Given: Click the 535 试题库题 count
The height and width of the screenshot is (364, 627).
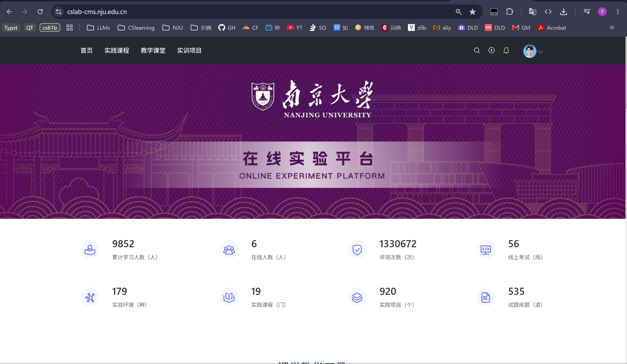Looking at the screenshot, I should click(516, 291).
